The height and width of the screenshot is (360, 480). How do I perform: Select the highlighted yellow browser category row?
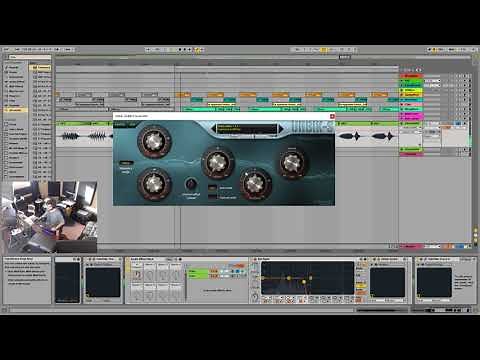(x=15, y=110)
